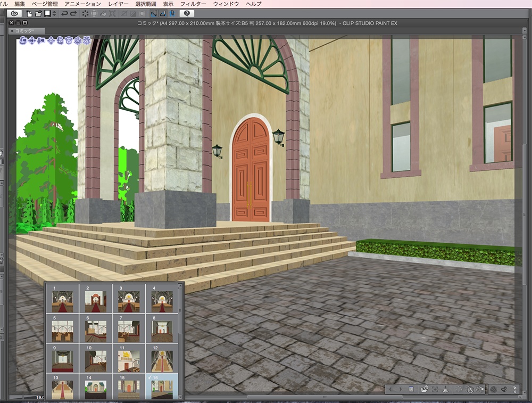Click the Fill bucket toolbar icon

pyautogui.click(x=103, y=14)
